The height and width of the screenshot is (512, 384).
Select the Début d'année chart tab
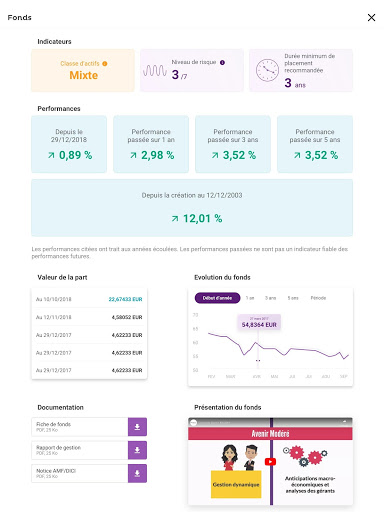[217, 298]
